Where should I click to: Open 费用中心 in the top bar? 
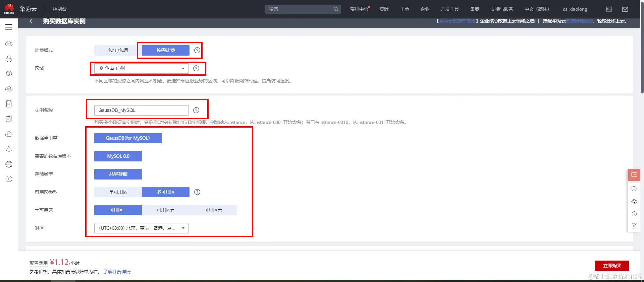tap(360, 9)
